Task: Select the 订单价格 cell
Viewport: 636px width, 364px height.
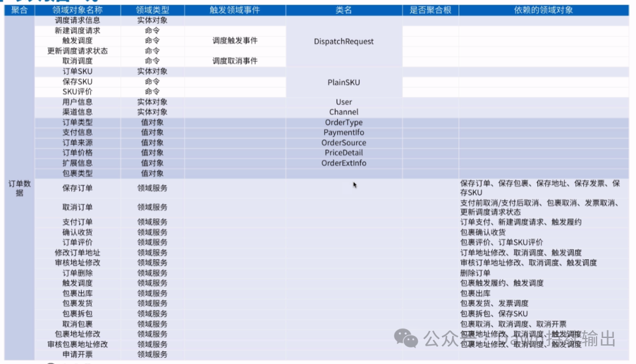Action: pos(78,153)
